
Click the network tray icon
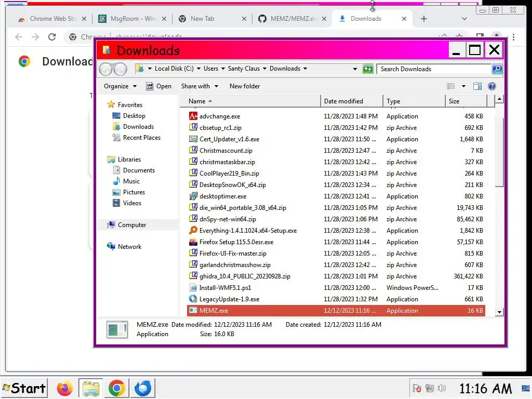coord(429,388)
